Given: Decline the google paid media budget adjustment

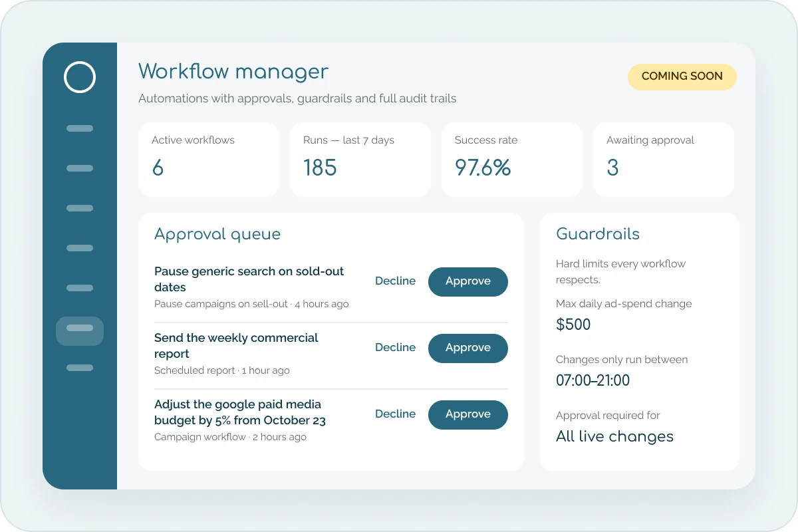Looking at the screenshot, I should tap(395, 414).
